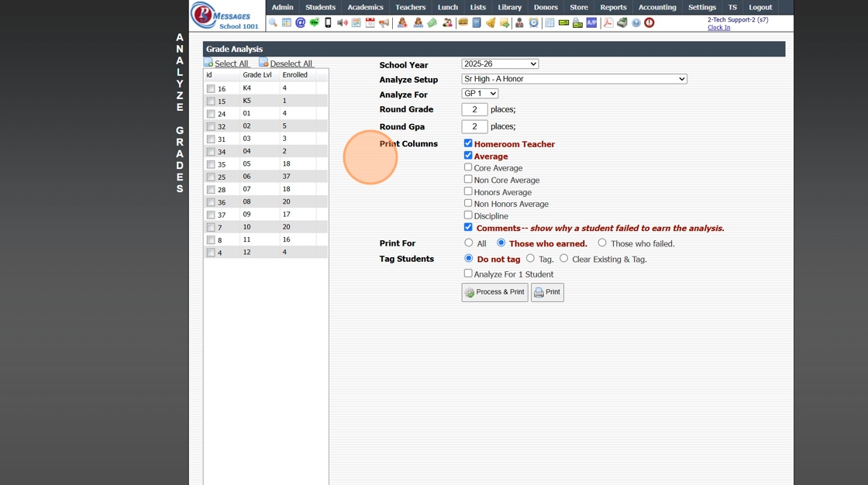This screenshot has height=485, width=868.
Task: Click Logout in the menu bar
Action: 760,7
